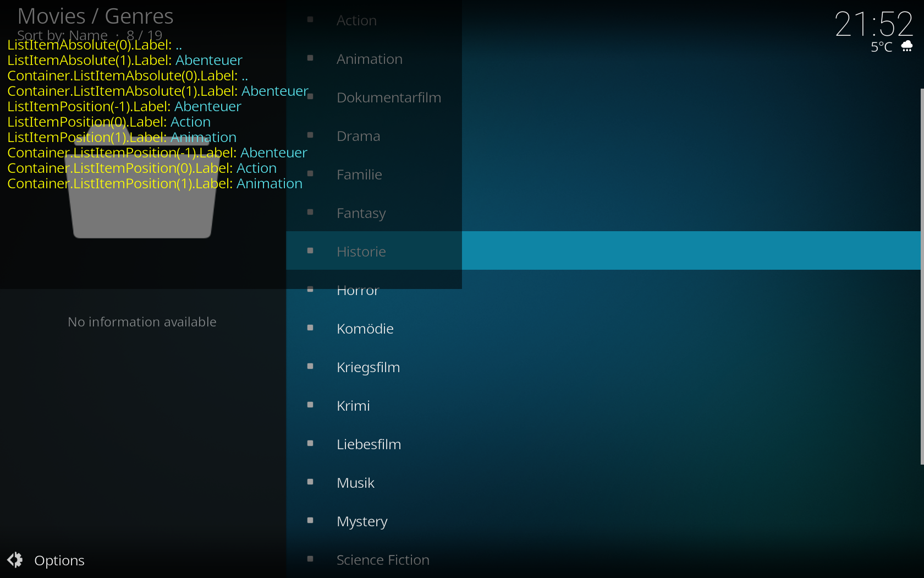924x578 pixels.
Task: Click the square marker beside Liebesfilm
Action: [x=310, y=443]
